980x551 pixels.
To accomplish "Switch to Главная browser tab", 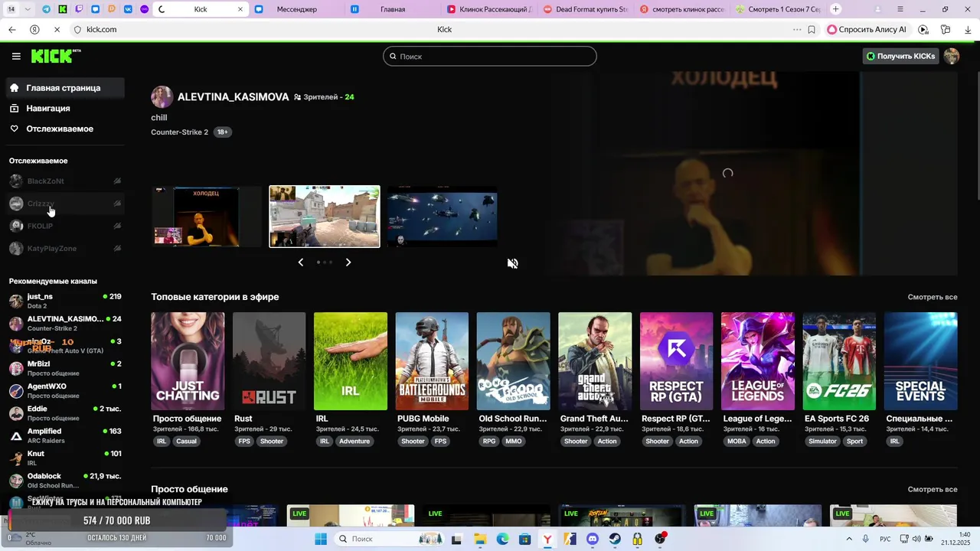I will pos(392,9).
